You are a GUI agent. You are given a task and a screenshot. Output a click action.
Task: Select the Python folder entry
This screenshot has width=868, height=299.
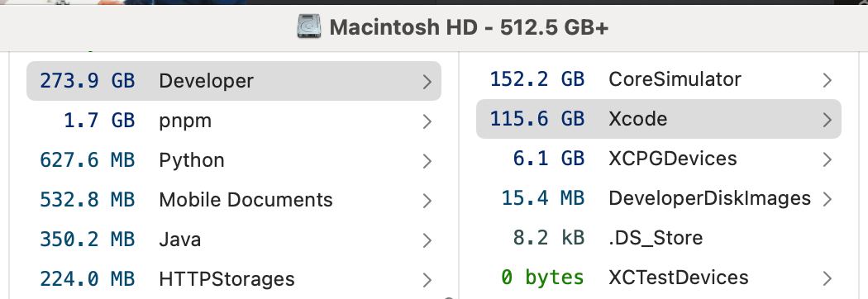234,160
